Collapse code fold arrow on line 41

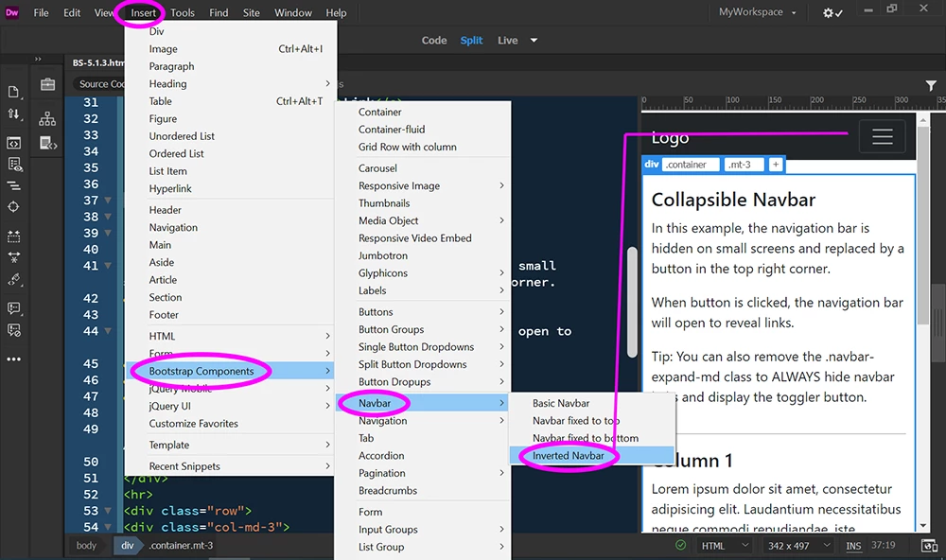[x=108, y=266]
